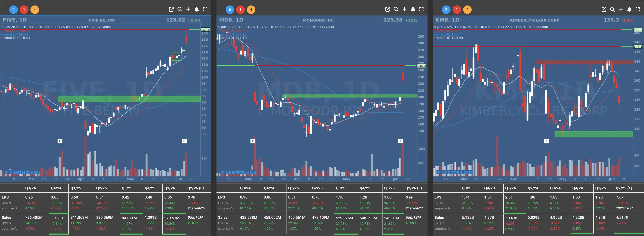Viewport: 644px width, 236px height.
Task: Click the magnifier icon on FIVE chart
Action: pos(180,9)
